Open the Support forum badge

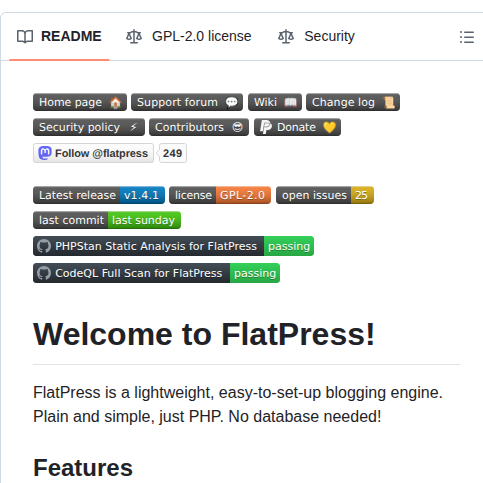187,102
